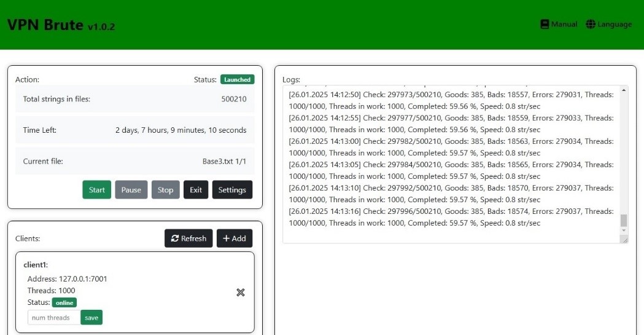Click the logs scrollbar down arrow
Viewport: 644px width, 335px height.
[624, 231]
